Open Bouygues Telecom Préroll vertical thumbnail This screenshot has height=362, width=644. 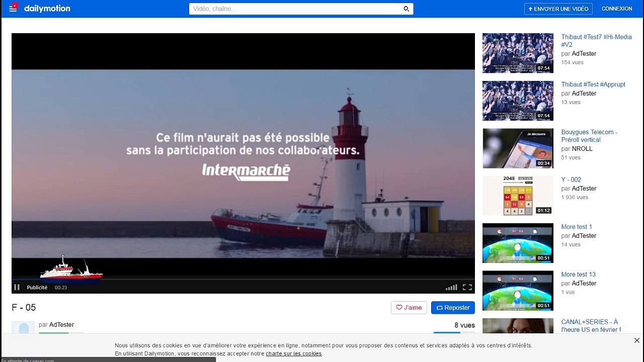tap(518, 148)
